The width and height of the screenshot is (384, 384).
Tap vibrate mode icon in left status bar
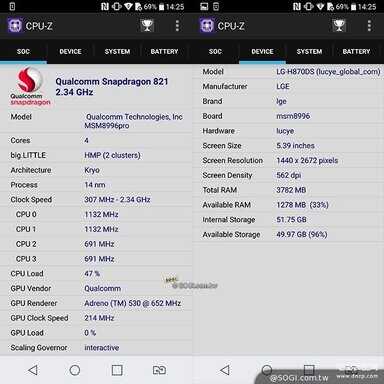(x=116, y=6)
